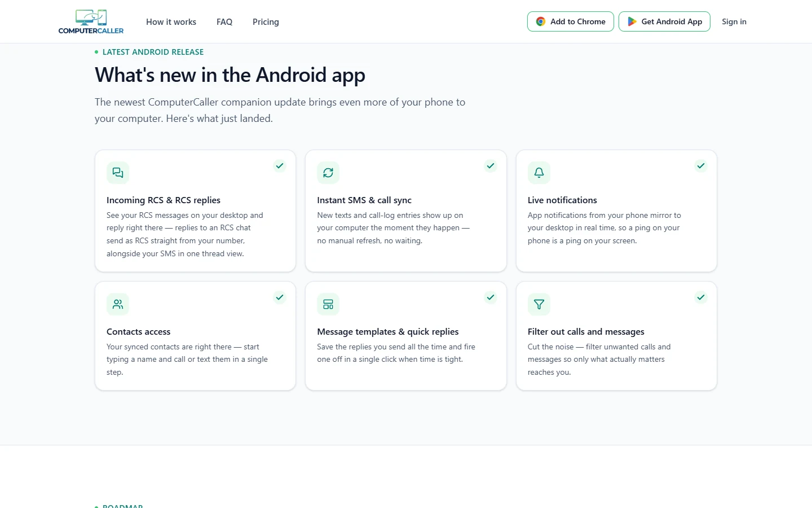Click the sync arrows icon for Instant SMS

click(328, 173)
